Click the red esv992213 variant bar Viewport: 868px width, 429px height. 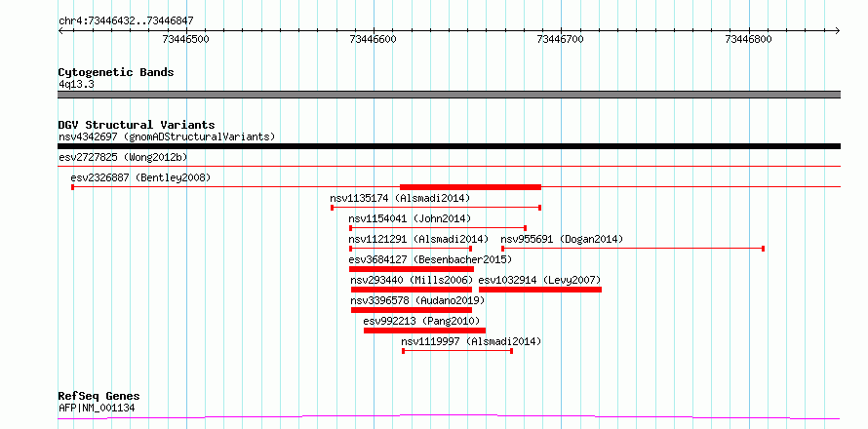pos(424,331)
